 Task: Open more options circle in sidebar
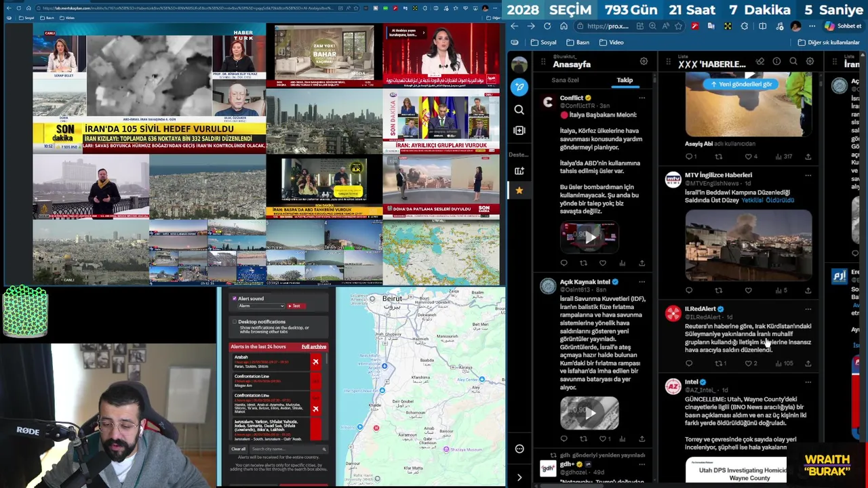point(519,449)
